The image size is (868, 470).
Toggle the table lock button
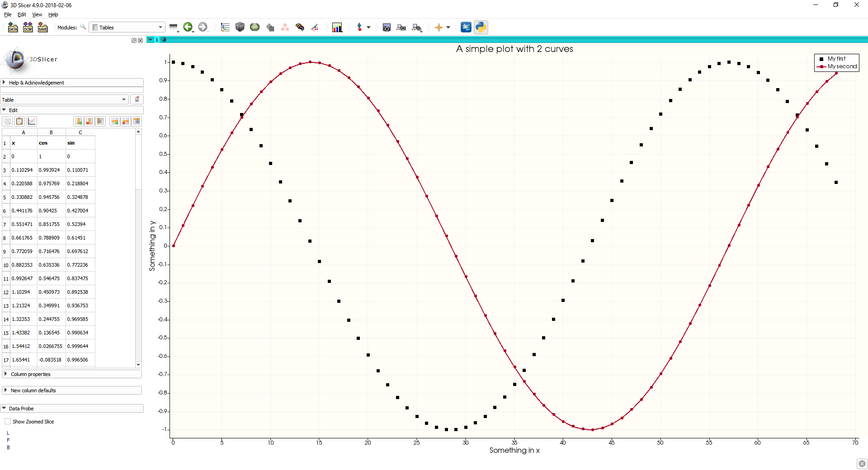coord(137,99)
